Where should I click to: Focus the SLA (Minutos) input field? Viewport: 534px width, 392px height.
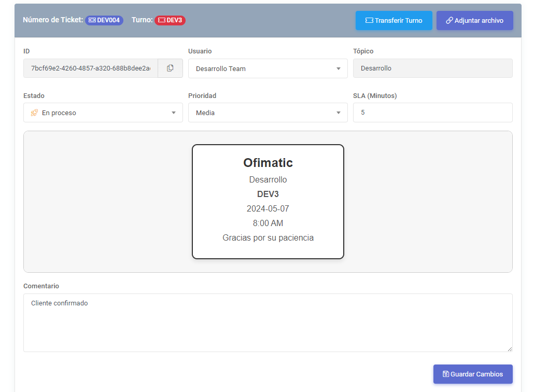432,113
